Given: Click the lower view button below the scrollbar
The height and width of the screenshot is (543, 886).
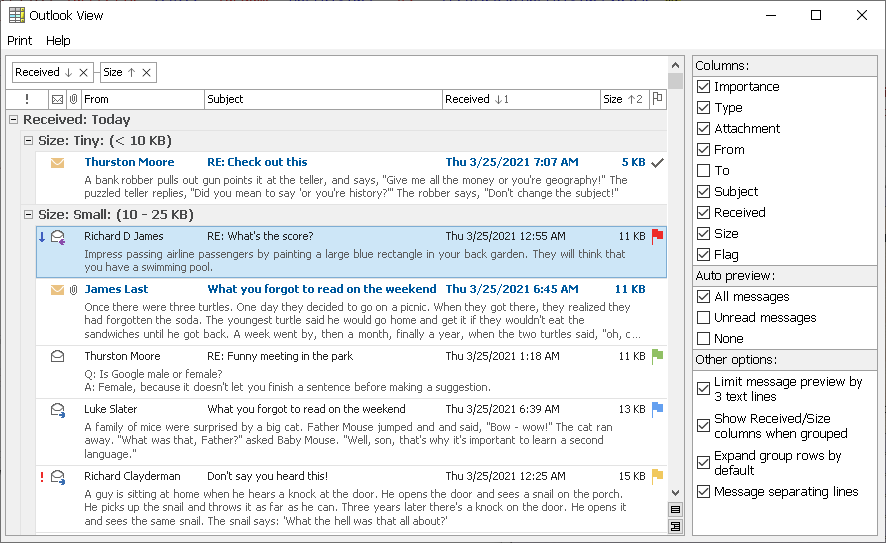Looking at the screenshot, I should click(x=675, y=527).
